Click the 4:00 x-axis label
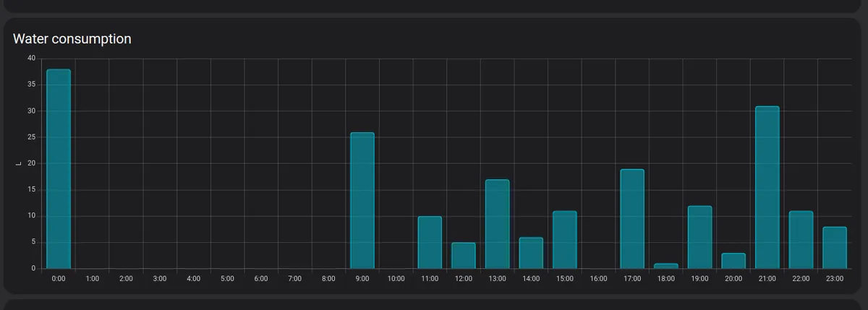Viewport: 868px width, 310px height. tap(194, 278)
